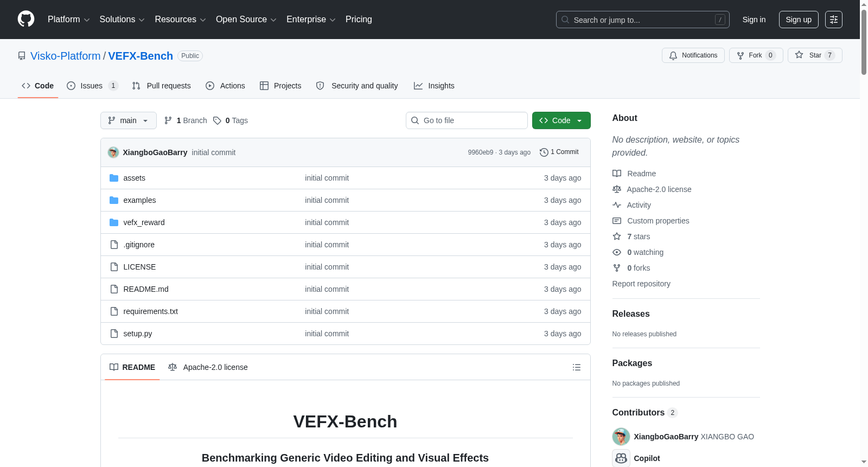Click the book icon beside Readme
This screenshot has width=868, height=467.
(617, 174)
